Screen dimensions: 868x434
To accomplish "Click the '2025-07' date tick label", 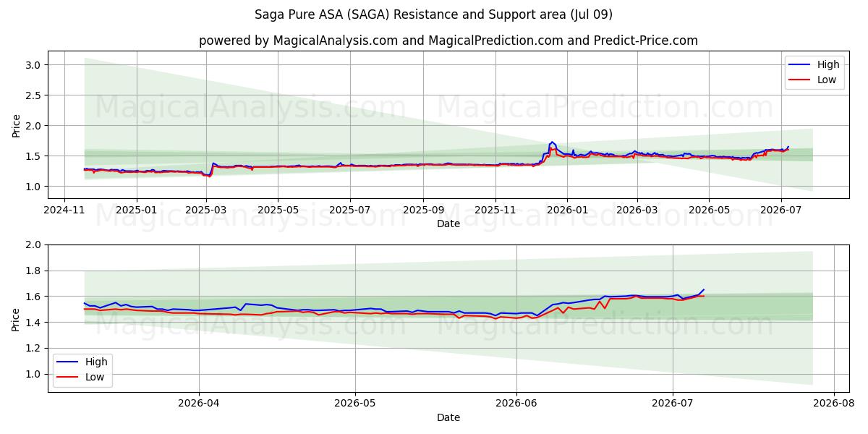I will [350, 210].
